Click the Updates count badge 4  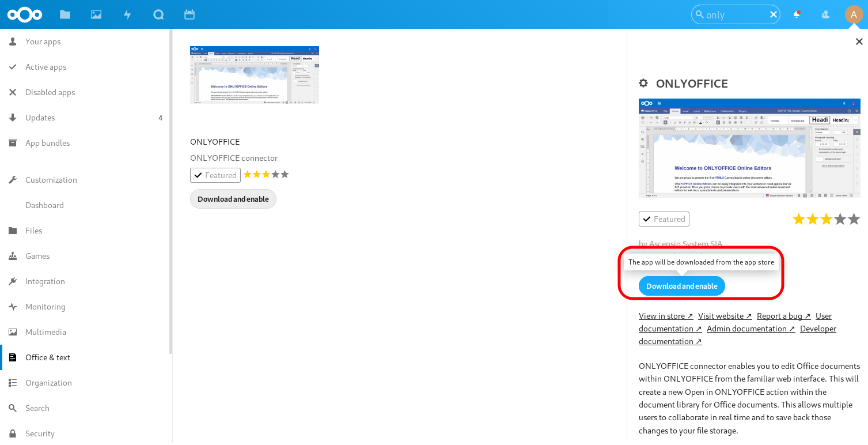coord(161,118)
